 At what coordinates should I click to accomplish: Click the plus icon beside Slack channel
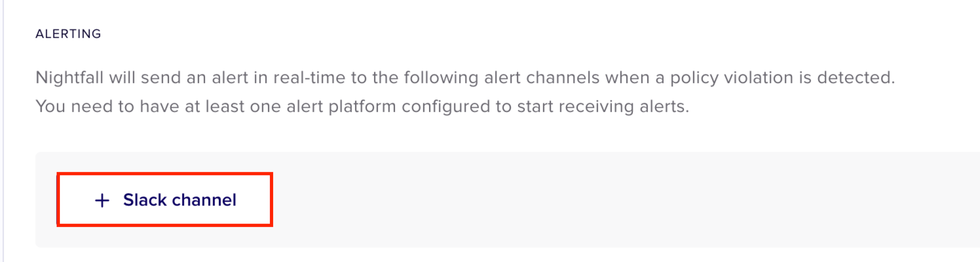102,200
